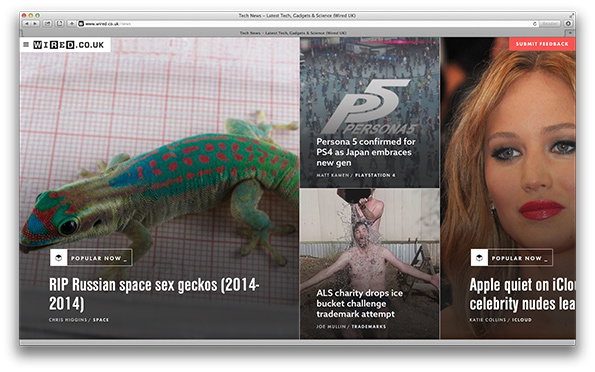The height and width of the screenshot is (372, 595).
Task: Click the yellow minimize window button
Action: pyautogui.click(x=31, y=16)
